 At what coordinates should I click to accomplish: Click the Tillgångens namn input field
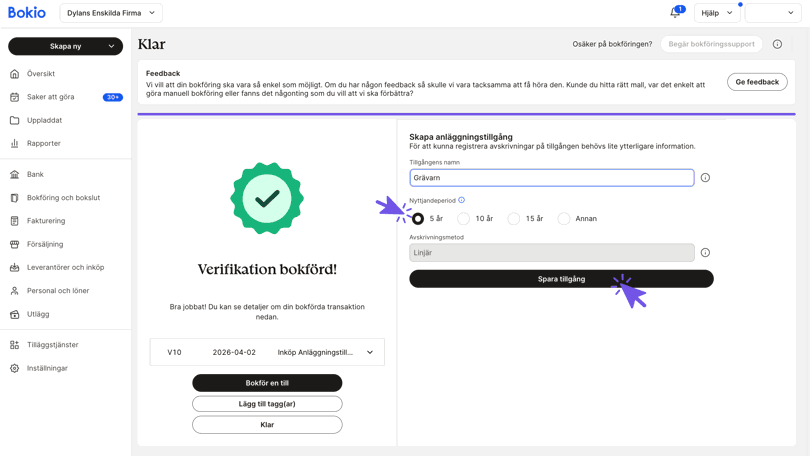[551, 178]
